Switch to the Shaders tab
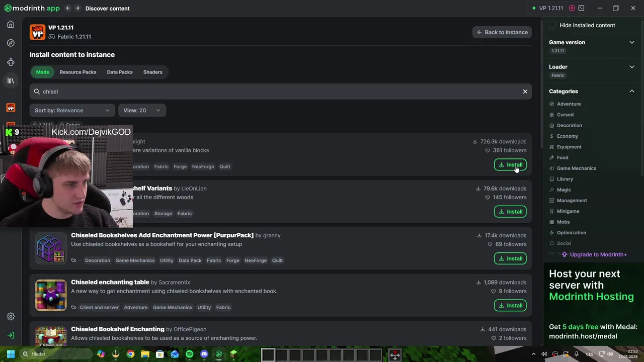The height and width of the screenshot is (362, 644). [152, 72]
